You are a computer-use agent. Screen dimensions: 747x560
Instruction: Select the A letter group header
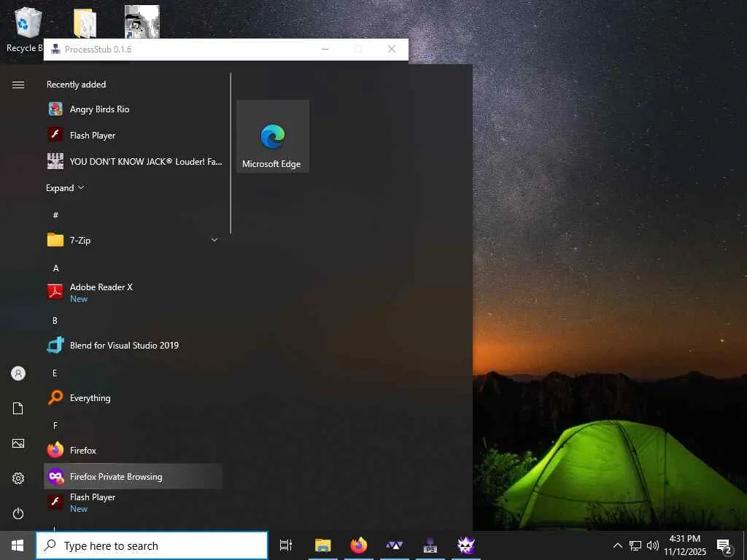[55, 268]
